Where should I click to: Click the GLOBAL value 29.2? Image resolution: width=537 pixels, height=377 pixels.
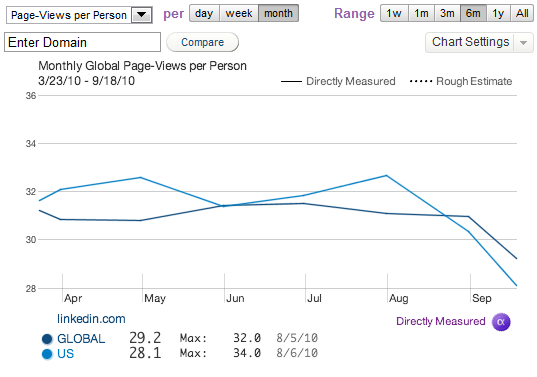[x=145, y=338]
